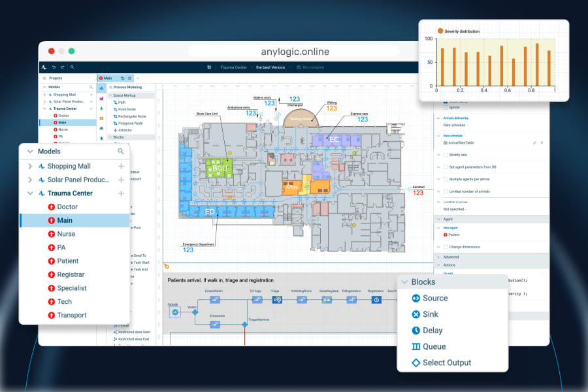Click the Registration delay block in flowchart
This screenshot has height=392, width=588.
376,299
